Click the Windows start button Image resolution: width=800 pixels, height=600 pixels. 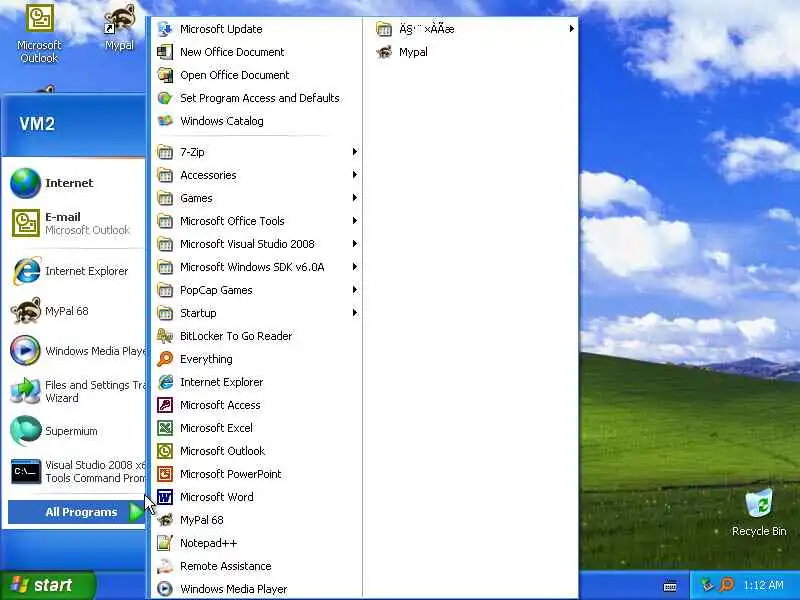48,585
